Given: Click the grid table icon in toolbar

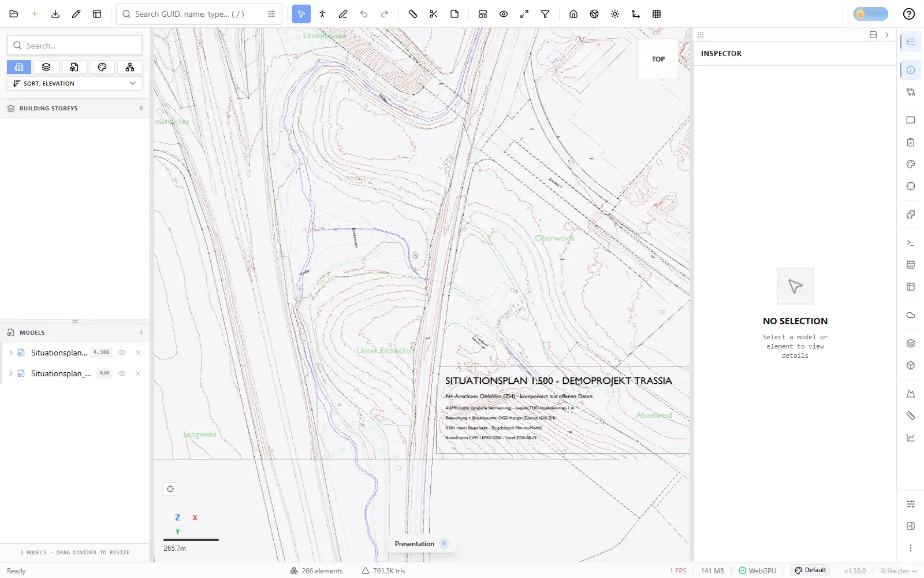Looking at the screenshot, I should click(657, 14).
